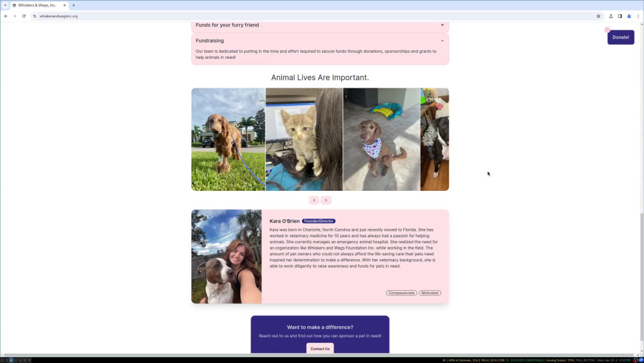Open the partially visible black dog photo
Screen dimensions: 644x363
coord(435,139)
